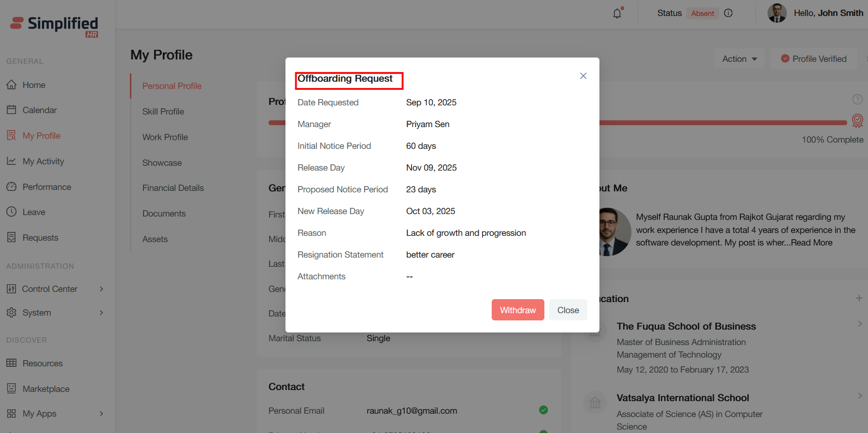
Task: Switch to the Skill Profile tab
Action: [x=163, y=112]
